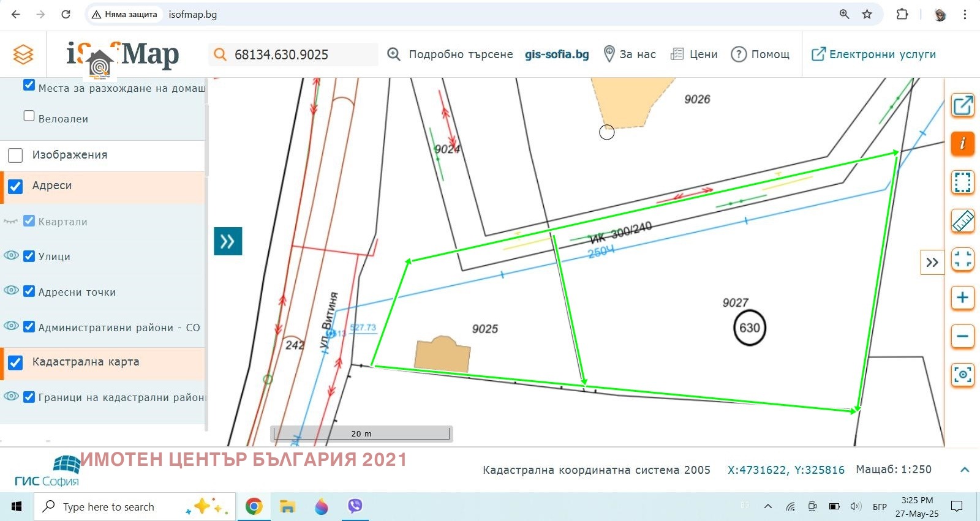980x521 pixels.
Task: Click the full extent zoom icon
Action: tap(962, 260)
